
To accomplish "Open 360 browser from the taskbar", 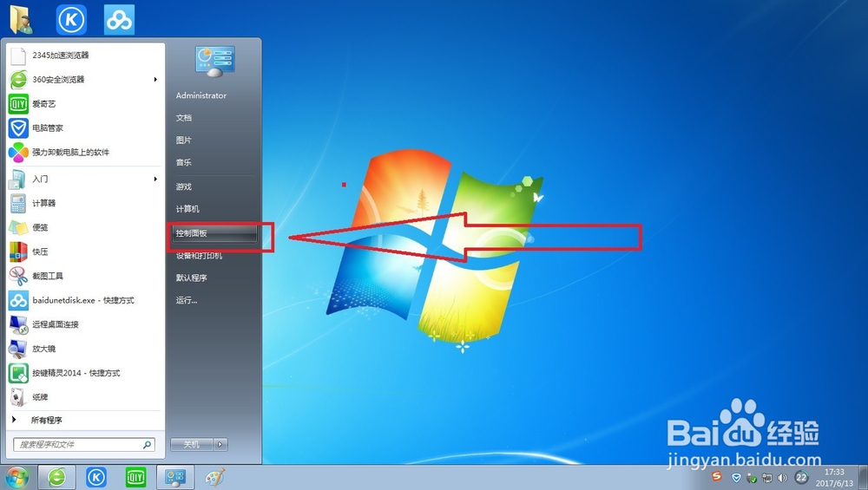I will click(x=57, y=477).
